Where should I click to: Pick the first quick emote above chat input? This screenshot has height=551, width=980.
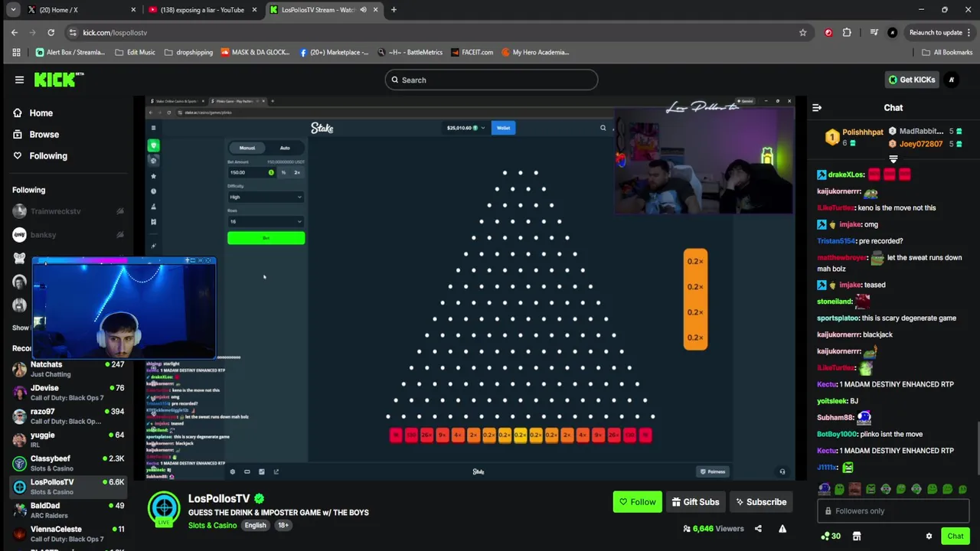[x=824, y=489]
